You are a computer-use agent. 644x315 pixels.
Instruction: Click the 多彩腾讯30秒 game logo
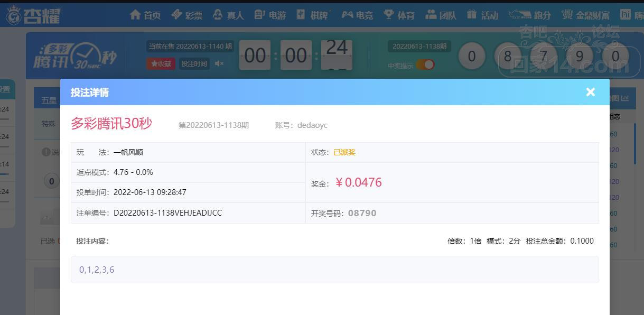tap(75, 57)
